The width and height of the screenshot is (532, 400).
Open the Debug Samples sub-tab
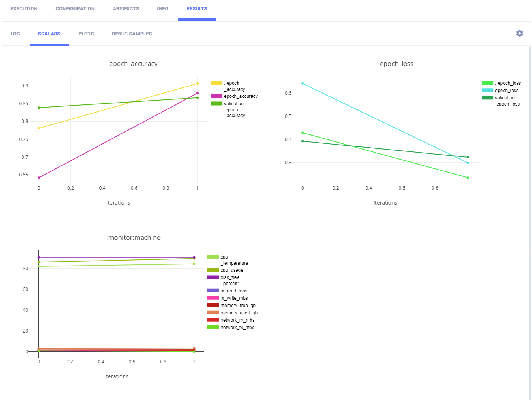(x=132, y=34)
